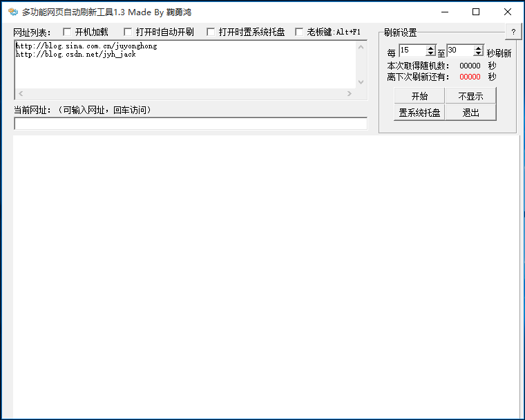Click the 网址列表 label
Image resolution: width=525 pixels, height=420 pixels.
32,32
